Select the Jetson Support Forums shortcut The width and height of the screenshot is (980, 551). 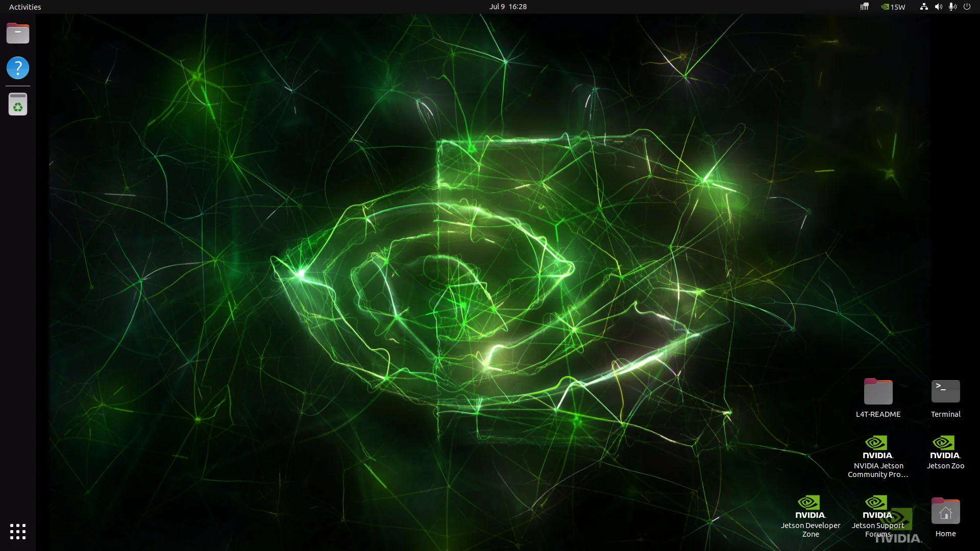(x=878, y=516)
